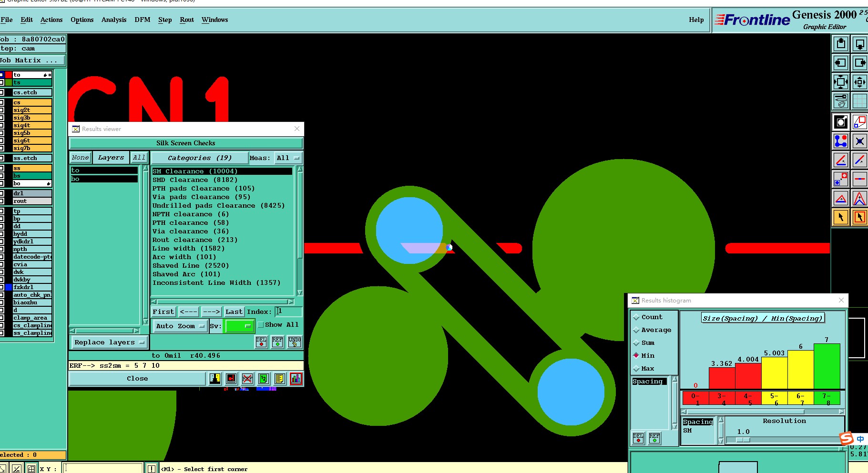Open the Analysis menu
Viewport: 868px width, 473px height.
pos(114,20)
